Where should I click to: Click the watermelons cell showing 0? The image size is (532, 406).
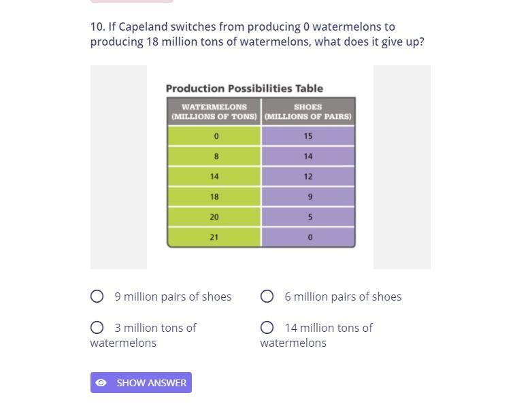(x=216, y=136)
